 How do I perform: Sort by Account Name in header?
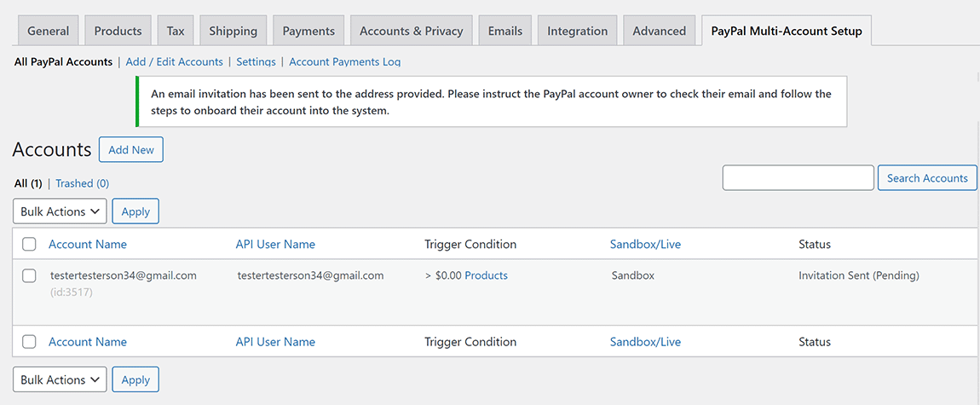point(88,245)
